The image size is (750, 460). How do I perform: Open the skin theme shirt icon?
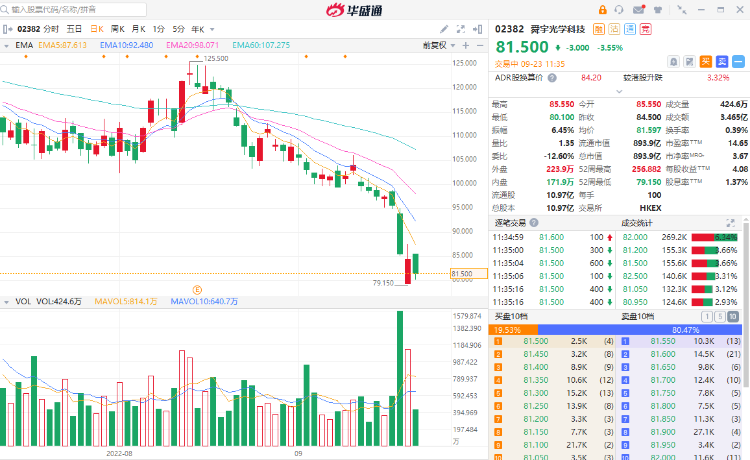point(658,10)
